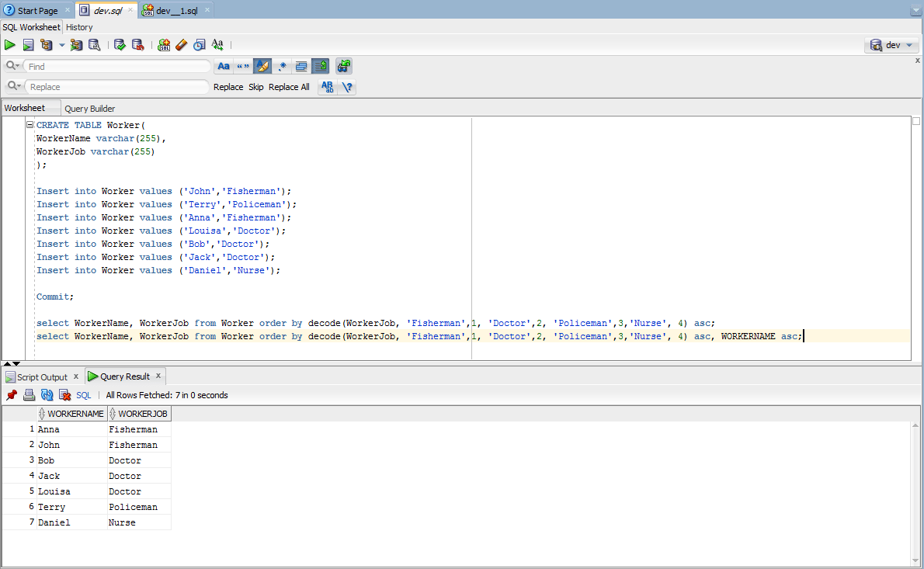Screen dimensions: 924x569
Task: Run the worksheet as a script
Action: (x=28, y=44)
